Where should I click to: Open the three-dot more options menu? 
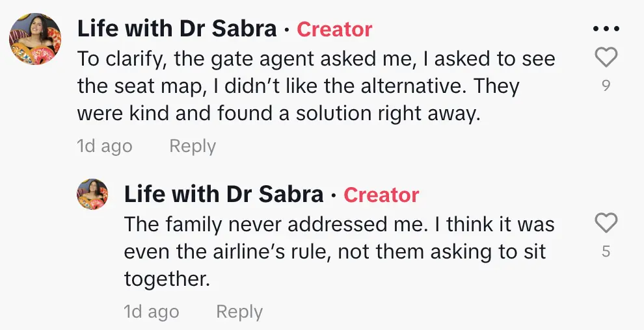606,29
